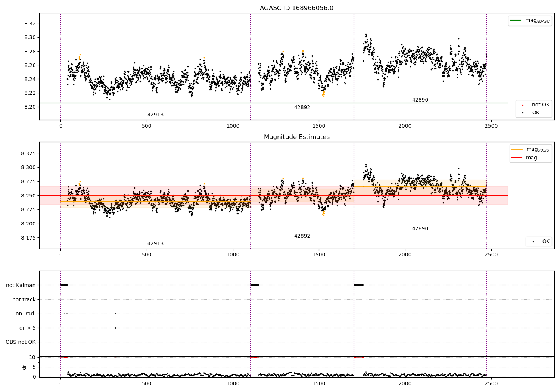Click the 'OK' legend entry in Magnitude Estimates plot
Screen dimensions: 560x392
(x=539, y=242)
